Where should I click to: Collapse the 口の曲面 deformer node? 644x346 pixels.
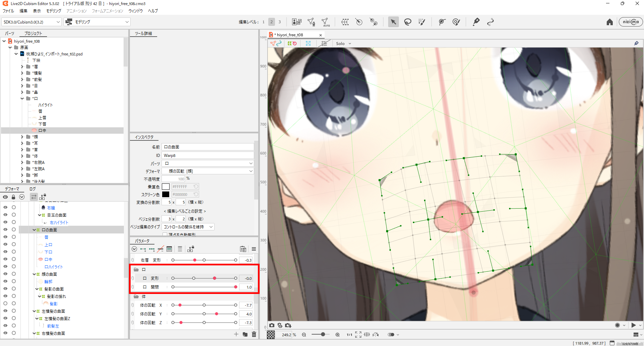coord(34,230)
